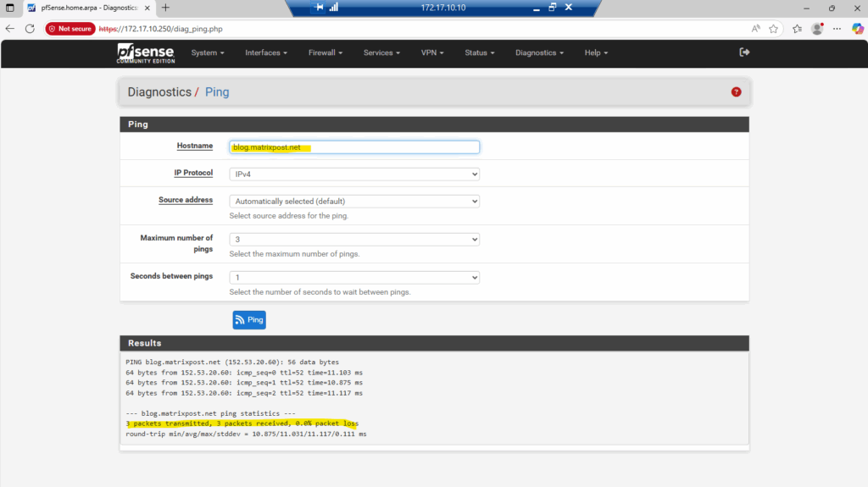The image size is (868, 487).
Task: Click the Hostname input field
Action: 354,147
